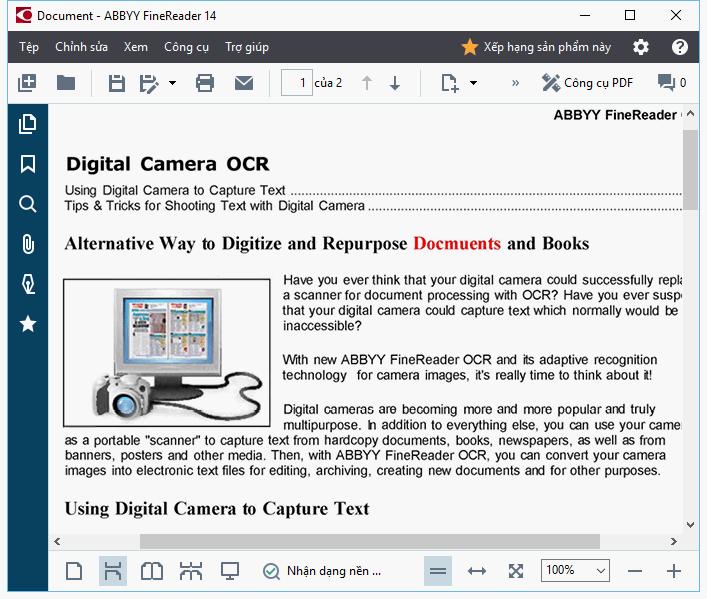Click the scroll left arrow
Screen dimensions: 707x599
pos(57,541)
